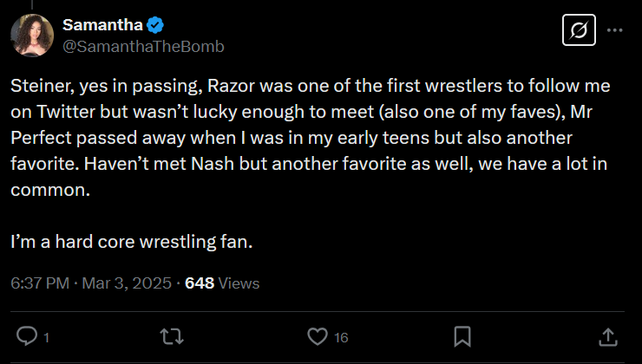Click the like count 16

pyautogui.click(x=341, y=337)
